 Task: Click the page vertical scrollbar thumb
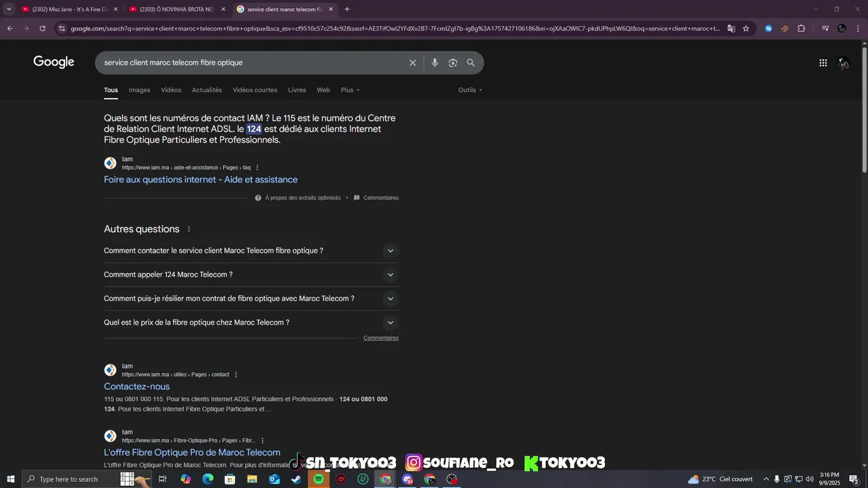tap(864, 110)
